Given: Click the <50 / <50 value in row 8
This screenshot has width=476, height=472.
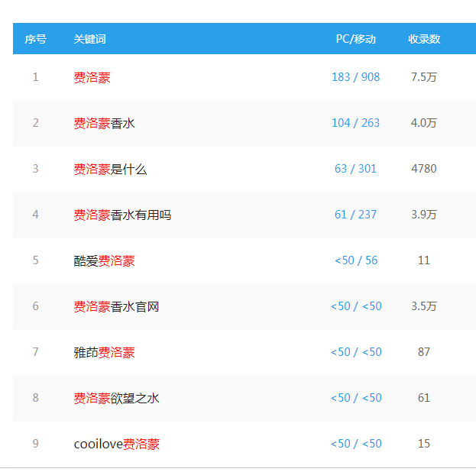Looking at the screenshot, I should click(x=356, y=398).
